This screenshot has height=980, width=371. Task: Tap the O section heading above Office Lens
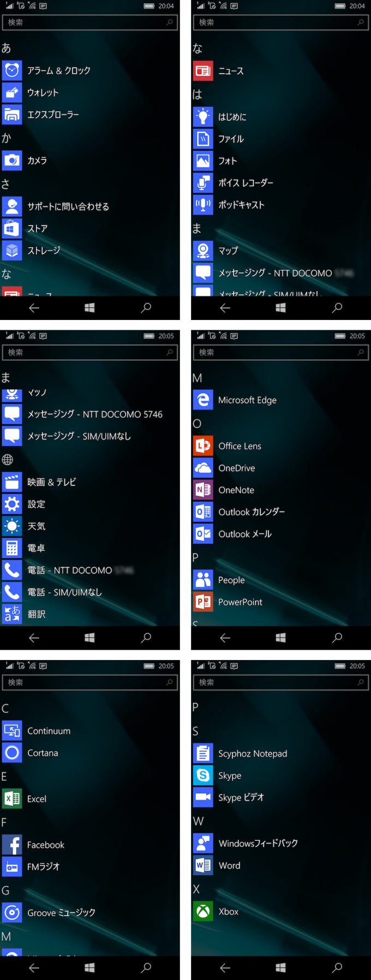coord(197,423)
